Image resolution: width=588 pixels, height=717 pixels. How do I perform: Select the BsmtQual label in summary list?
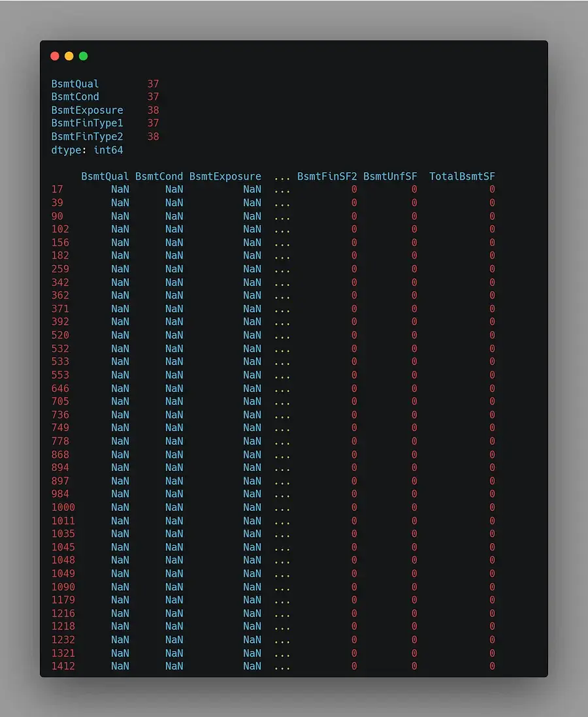(75, 84)
